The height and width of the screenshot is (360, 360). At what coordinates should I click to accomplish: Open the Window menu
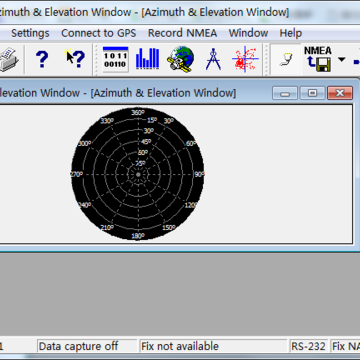tap(248, 33)
